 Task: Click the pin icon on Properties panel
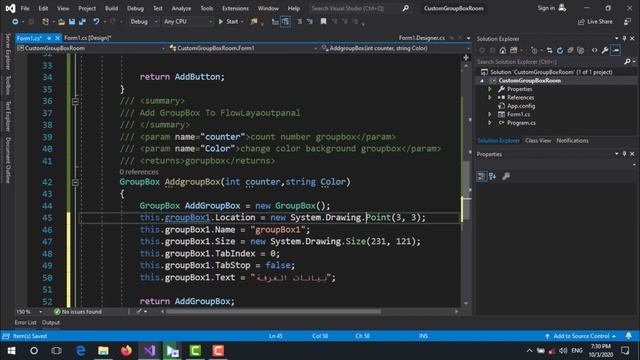tap(624, 154)
